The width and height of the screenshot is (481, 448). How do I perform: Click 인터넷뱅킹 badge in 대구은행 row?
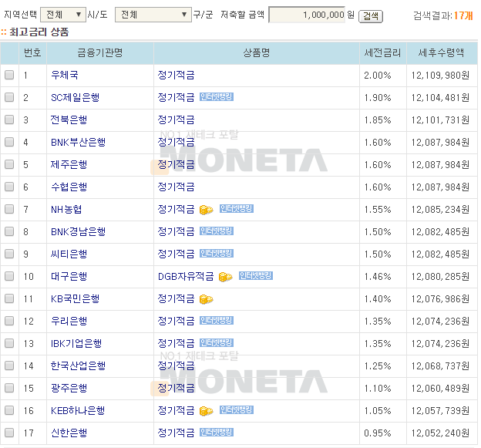(256, 276)
